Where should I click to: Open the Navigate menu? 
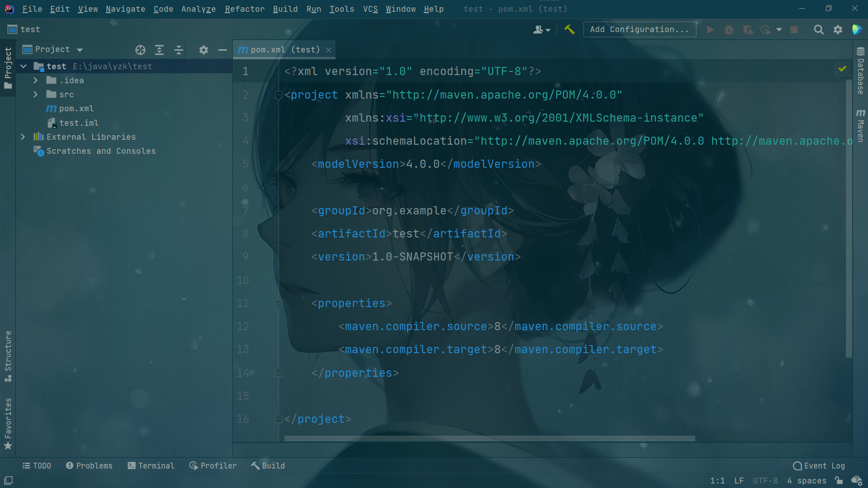point(125,9)
